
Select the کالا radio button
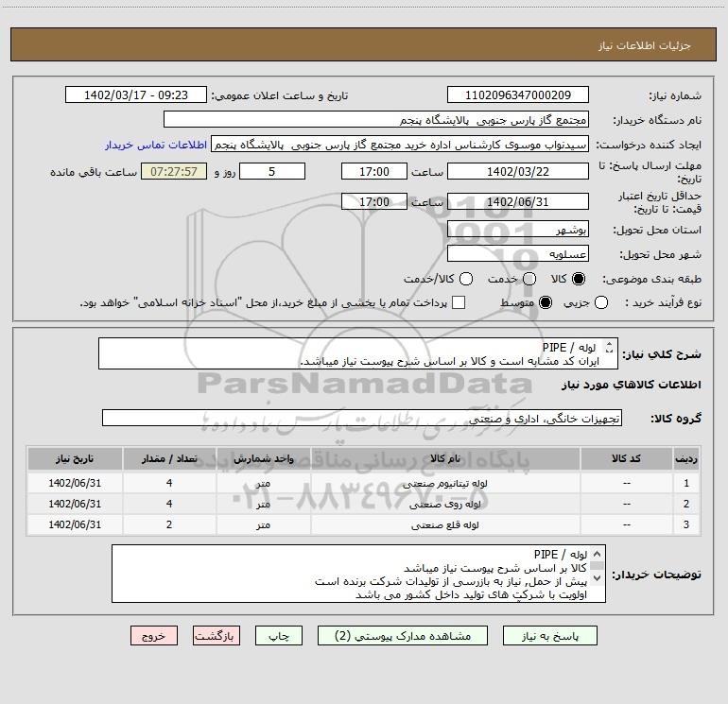579,279
